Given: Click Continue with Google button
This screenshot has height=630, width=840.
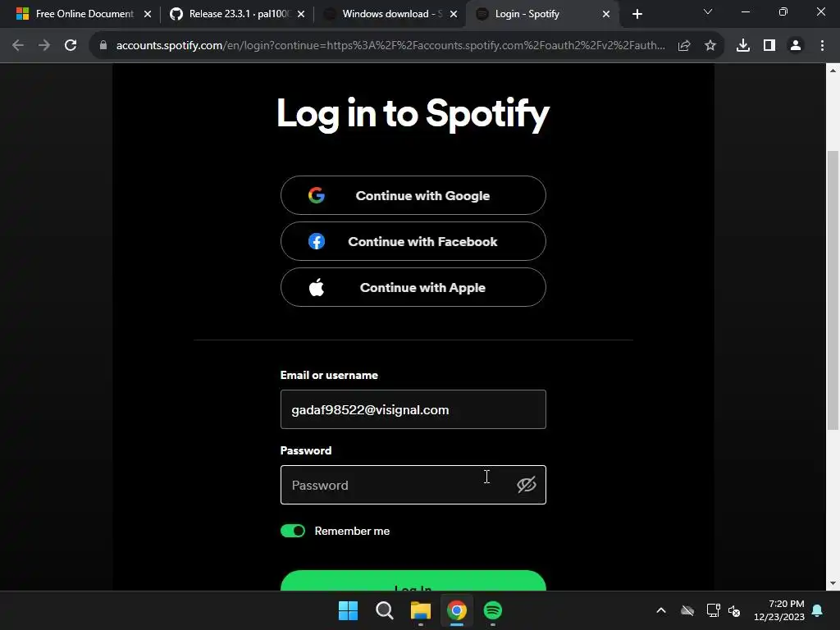Looking at the screenshot, I should [x=413, y=195].
